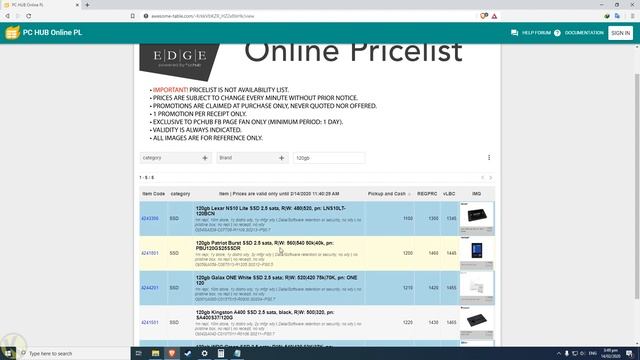Open File Explorer from the taskbar
This screenshot has width=640, height=360.
(x=156, y=353)
